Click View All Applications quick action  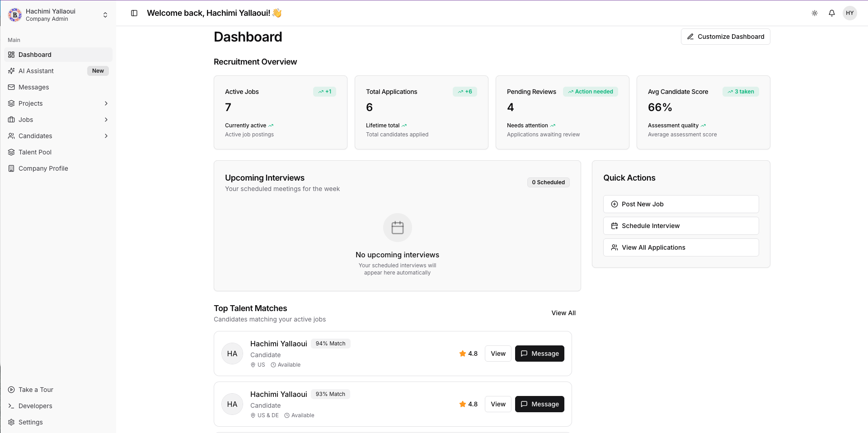point(680,247)
